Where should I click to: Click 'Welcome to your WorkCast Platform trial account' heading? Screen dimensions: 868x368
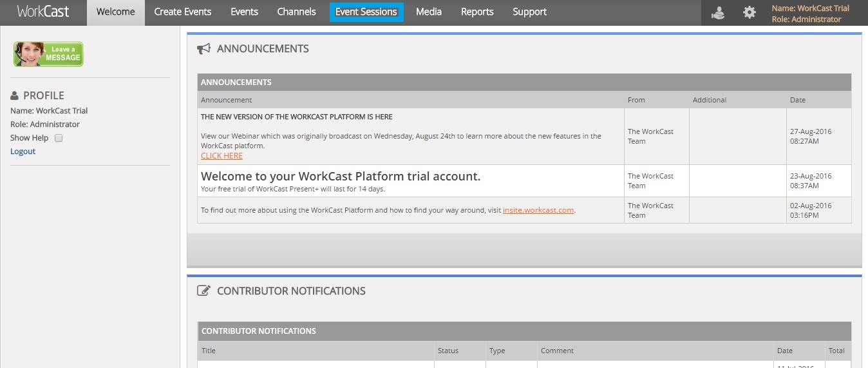tap(341, 176)
